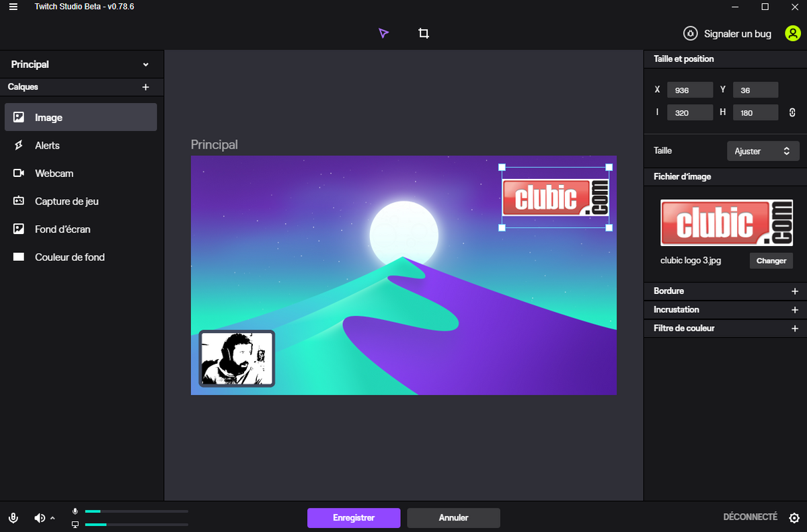Click the Capture de jeu gamepad icon
807x532 pixels.
[19, 201]
